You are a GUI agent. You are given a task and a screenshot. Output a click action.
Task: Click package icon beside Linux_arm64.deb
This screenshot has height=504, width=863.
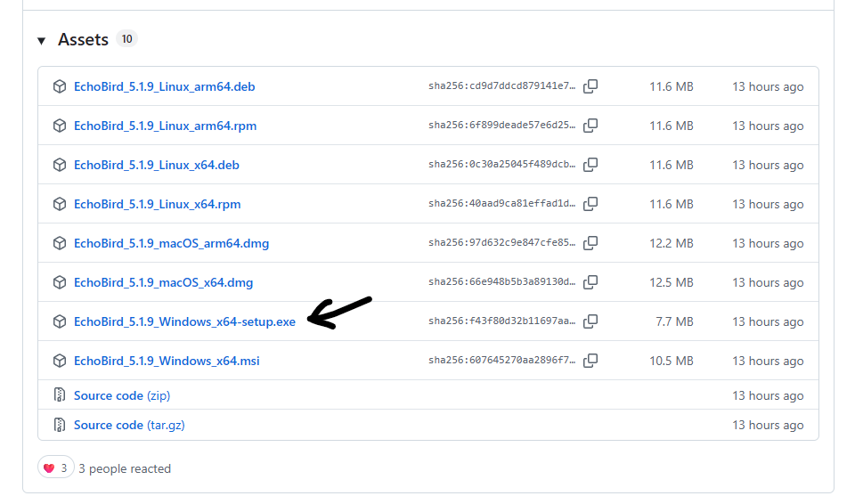click(x=60, y=86)
